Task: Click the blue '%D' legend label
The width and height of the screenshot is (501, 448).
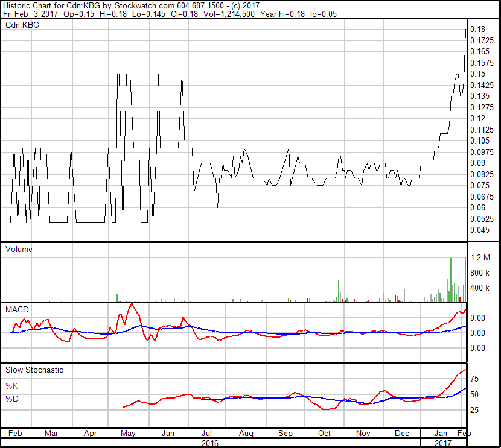Action: (12, 399)
